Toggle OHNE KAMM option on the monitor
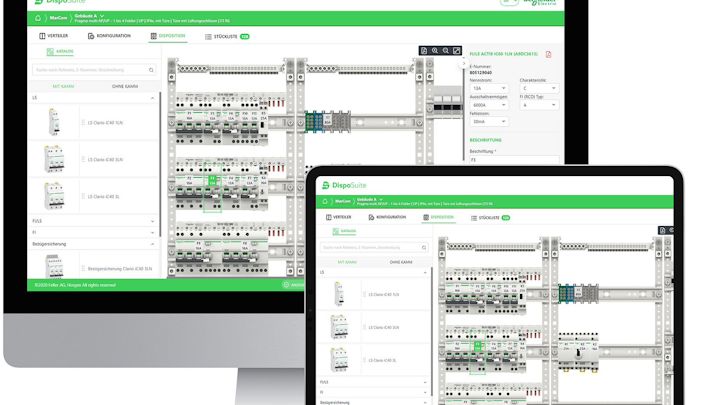The height and width of the screenshot is (405, 720). (x=125, y=86)
